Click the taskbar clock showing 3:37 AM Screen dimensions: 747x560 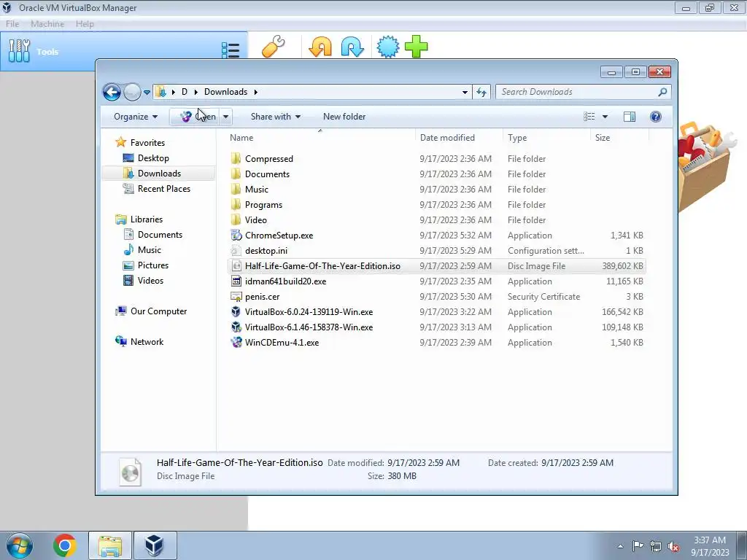[710, 540]
